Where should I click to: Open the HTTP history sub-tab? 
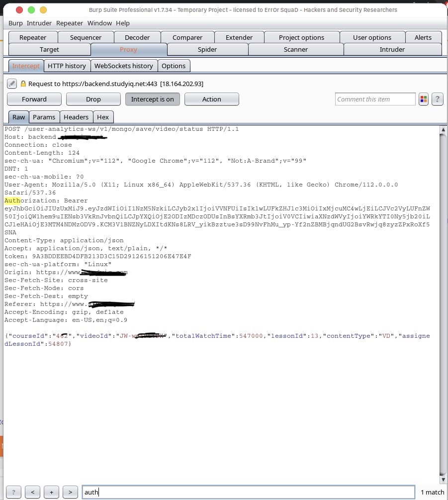click(x=67, y=66)
